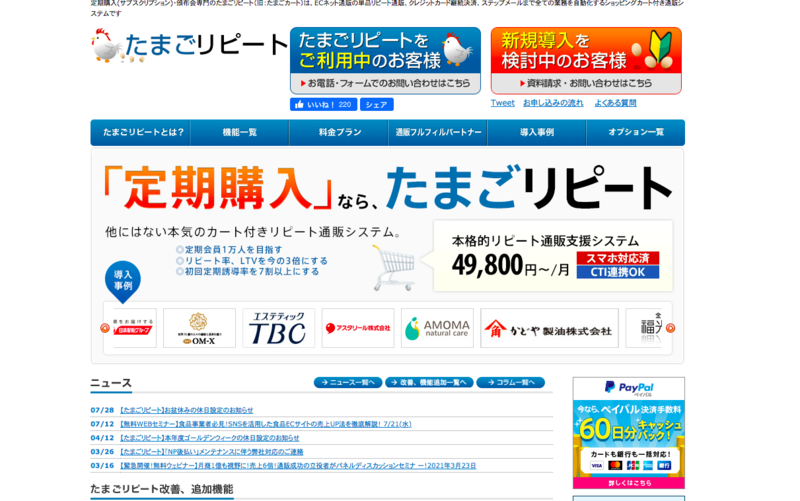
Task: Open the 07/12 無料WEBセミナー news link
Action: tap(265, 424)
